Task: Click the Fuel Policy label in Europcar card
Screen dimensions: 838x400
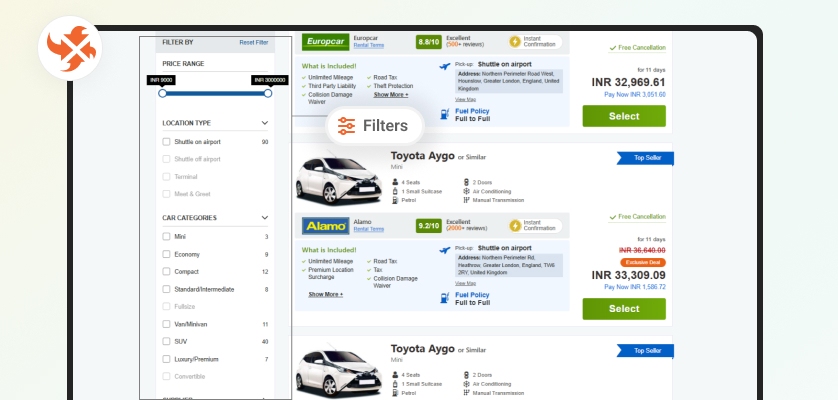Action: coord(472,111)
